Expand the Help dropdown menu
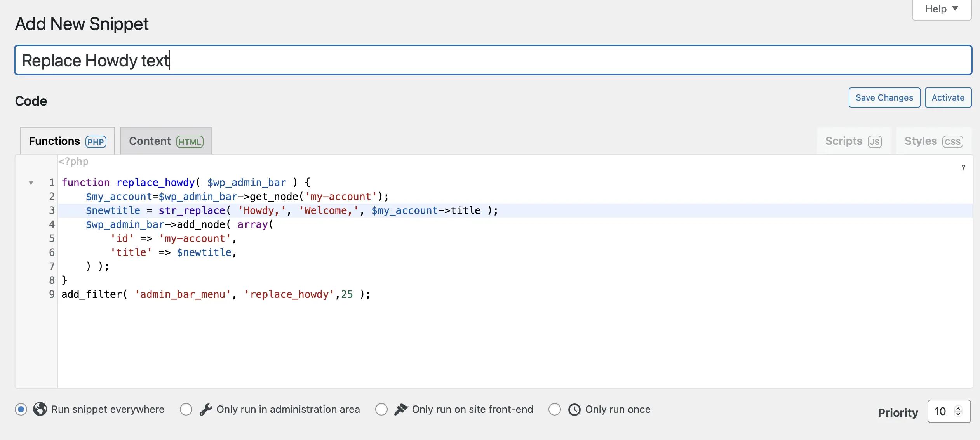The width and height of the screenshot is (980, 440). pos(941,9)
